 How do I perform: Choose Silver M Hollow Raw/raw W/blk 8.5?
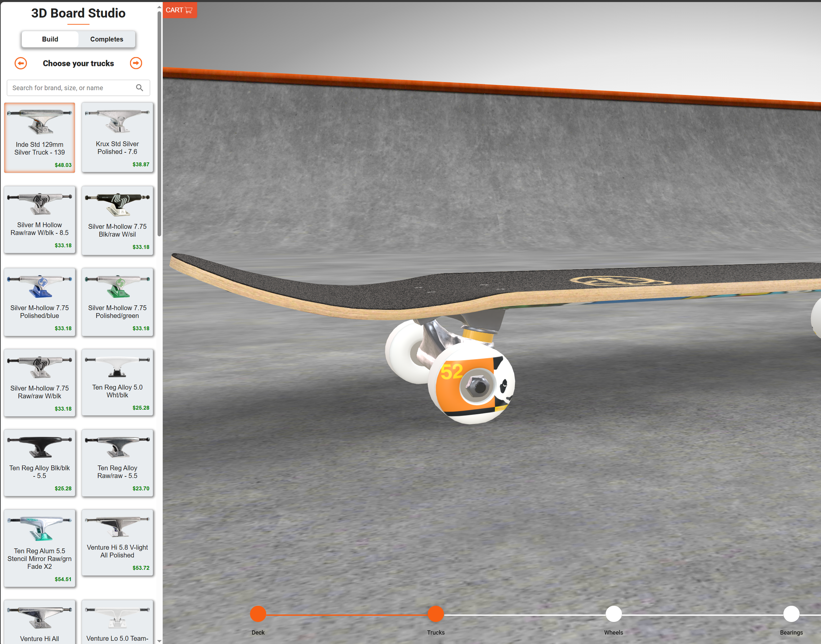pos(40,220)
